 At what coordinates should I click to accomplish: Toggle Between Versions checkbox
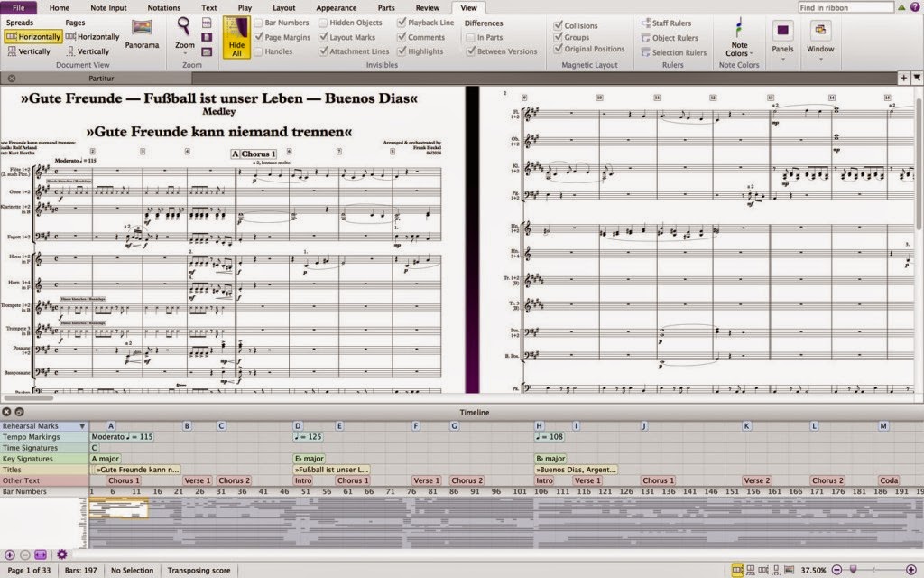point(470,51)
